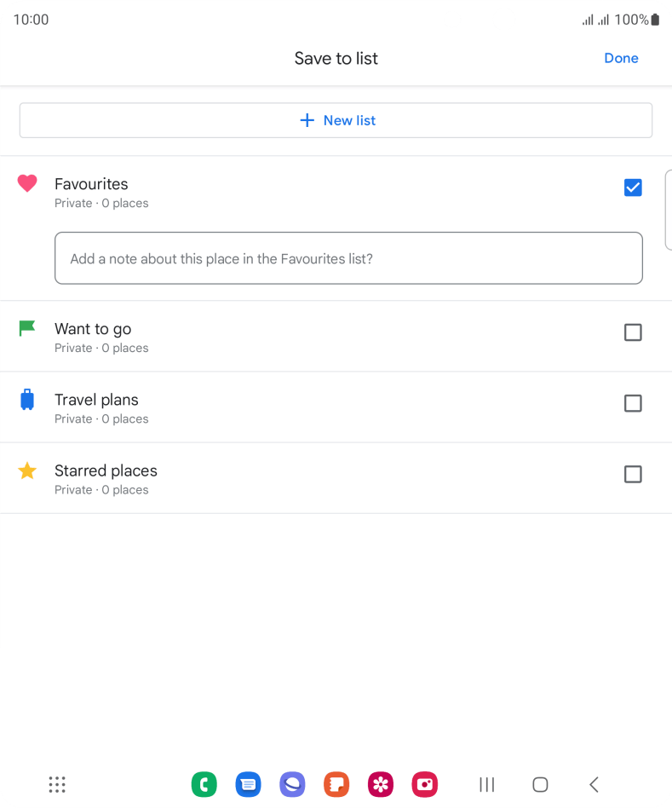Tap the pink heart Favourites icon
672x808 pixels.
tap(27, 183)
